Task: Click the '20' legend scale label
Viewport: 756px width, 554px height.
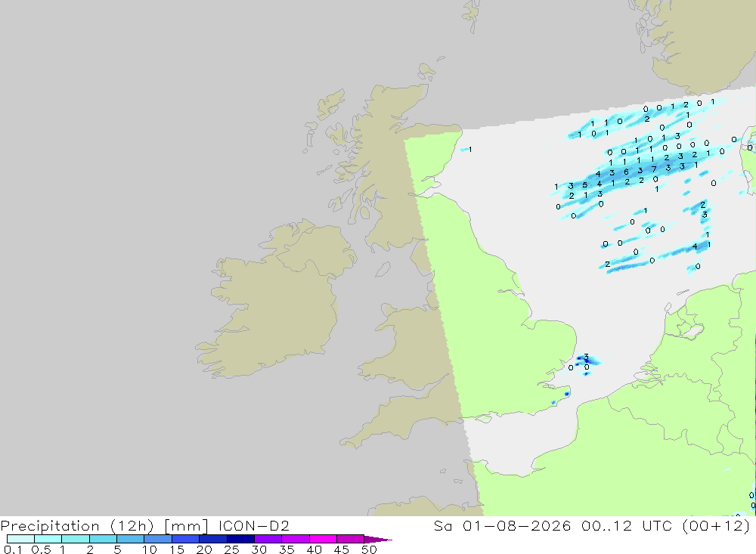Action: pos(204,549)
